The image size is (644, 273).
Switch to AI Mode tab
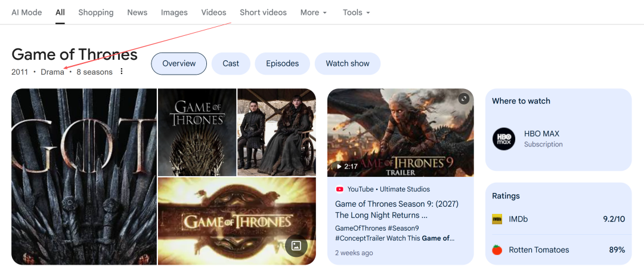pyautogui.click(x=27, y=13)
